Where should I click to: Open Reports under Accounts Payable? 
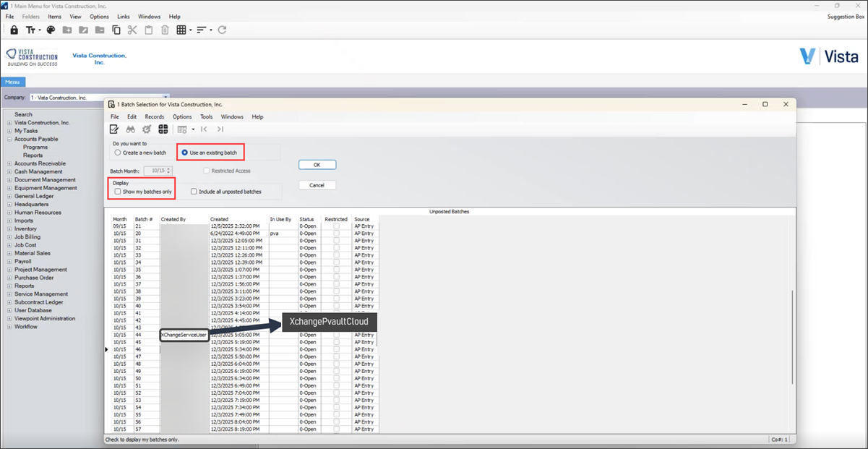tap(33, 155)
